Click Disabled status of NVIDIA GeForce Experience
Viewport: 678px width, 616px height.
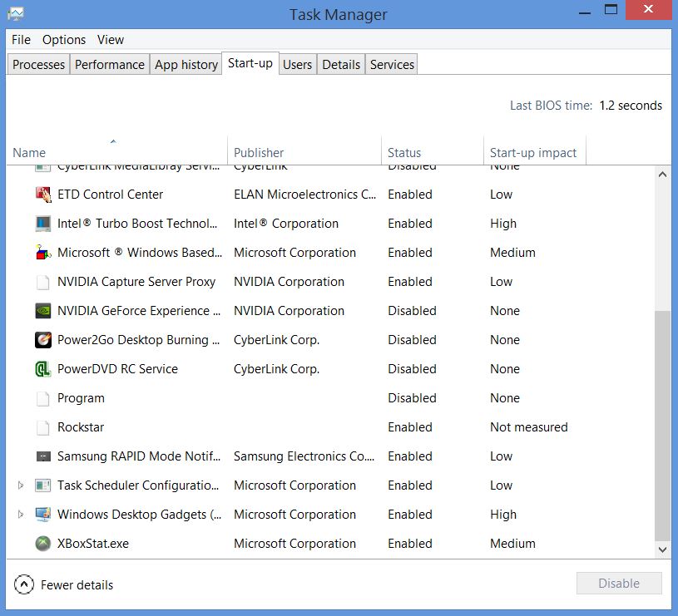coord(412,311)
